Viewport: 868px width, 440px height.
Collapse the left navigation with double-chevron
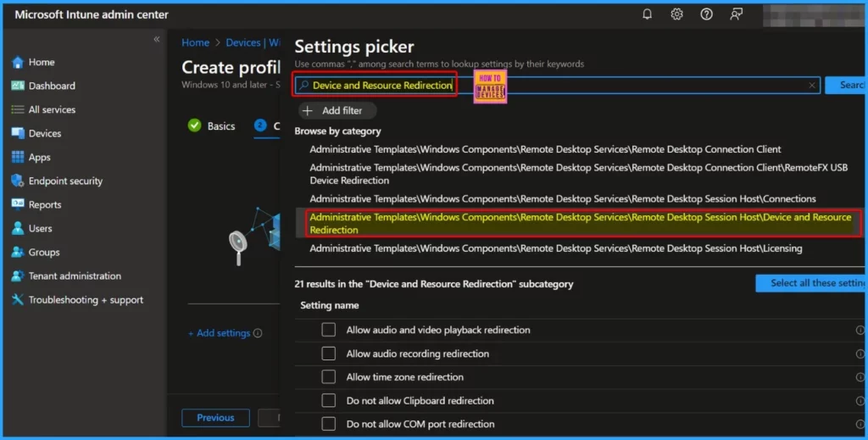tap(157, 39)
